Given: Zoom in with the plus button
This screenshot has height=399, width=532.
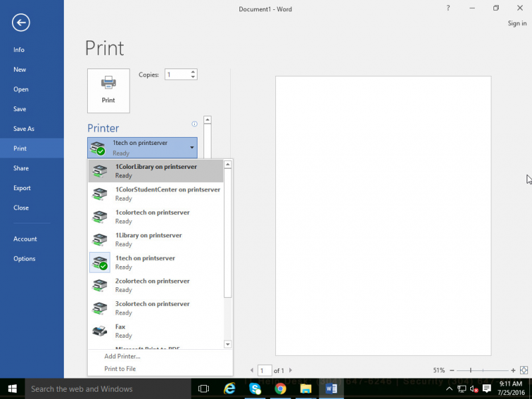Looking at the screenshot, I should [513, 370].
